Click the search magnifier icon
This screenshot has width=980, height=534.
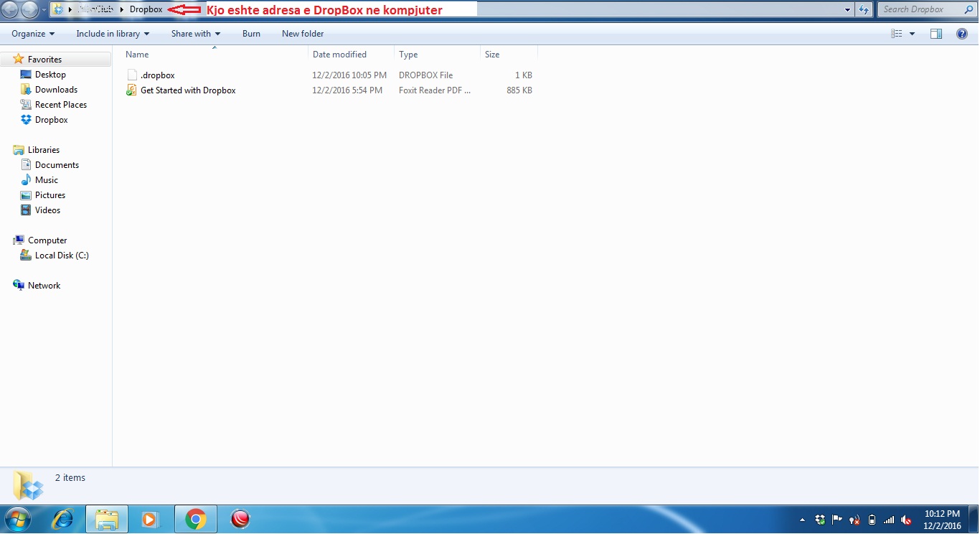click(967, 9)
